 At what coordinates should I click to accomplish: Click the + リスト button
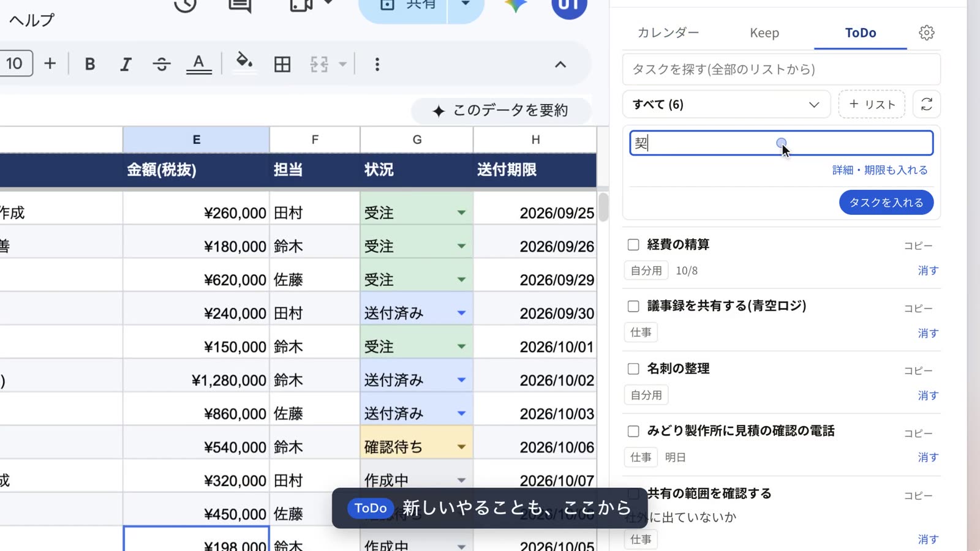(872, 104)
